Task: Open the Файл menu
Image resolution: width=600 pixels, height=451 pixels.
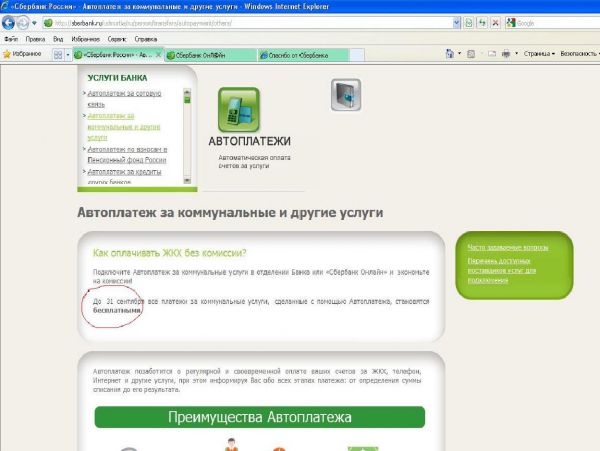Action: pos(11,39)
